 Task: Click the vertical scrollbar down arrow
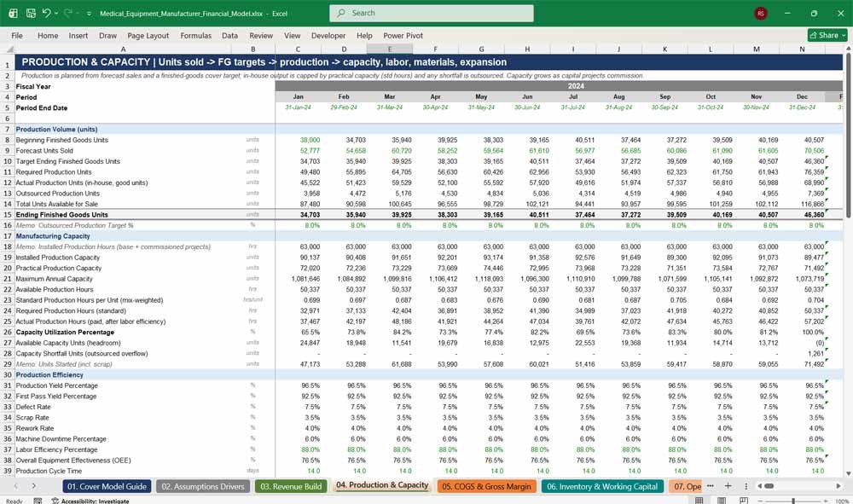pos(848,473)
